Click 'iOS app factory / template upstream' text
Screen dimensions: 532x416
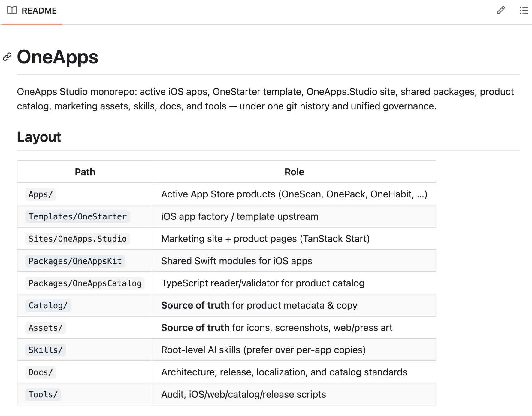[x=240, y=217]
